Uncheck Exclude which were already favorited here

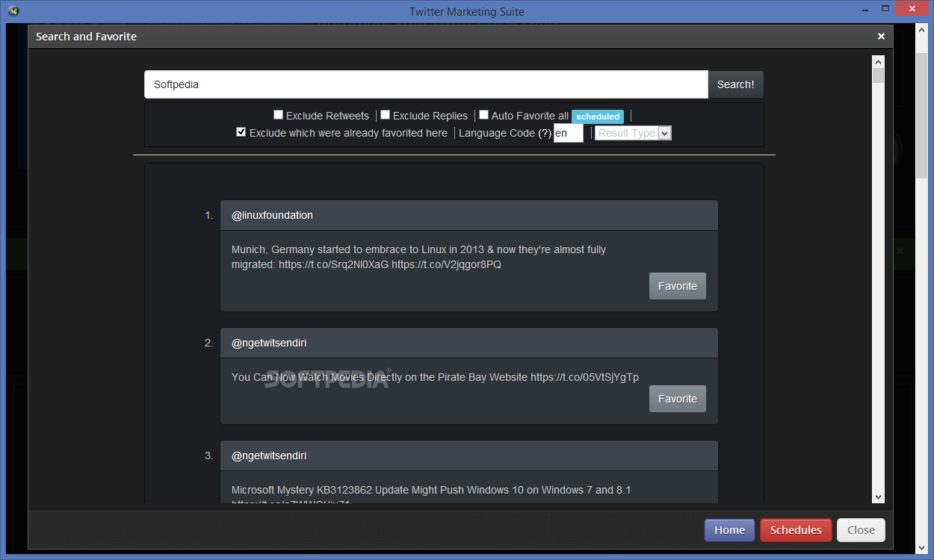coord(241,132)
